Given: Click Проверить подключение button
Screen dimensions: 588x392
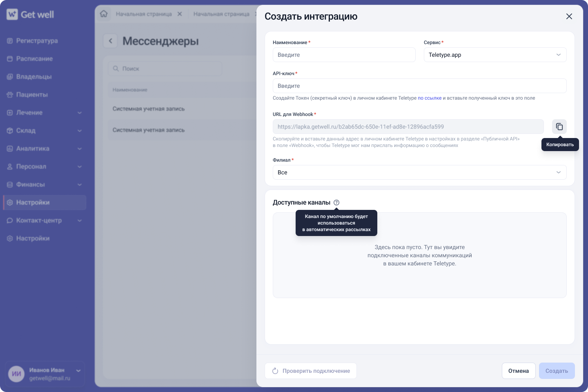Looking at the screenshot, I should tap(311, 371).
